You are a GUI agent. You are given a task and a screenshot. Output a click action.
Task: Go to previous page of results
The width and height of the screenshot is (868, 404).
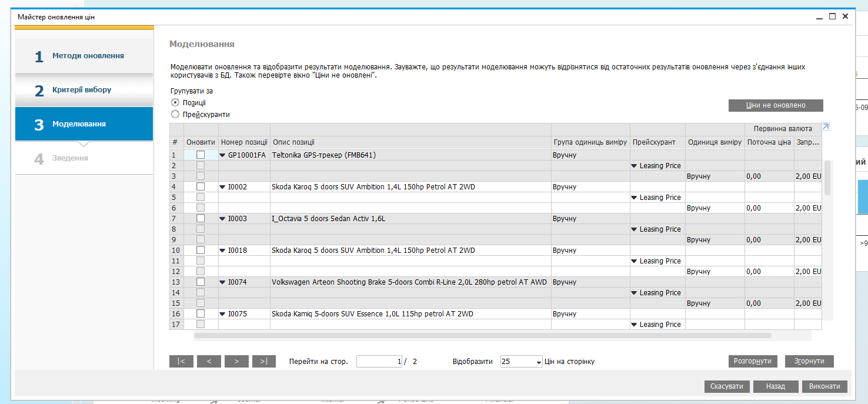(209, 362)
